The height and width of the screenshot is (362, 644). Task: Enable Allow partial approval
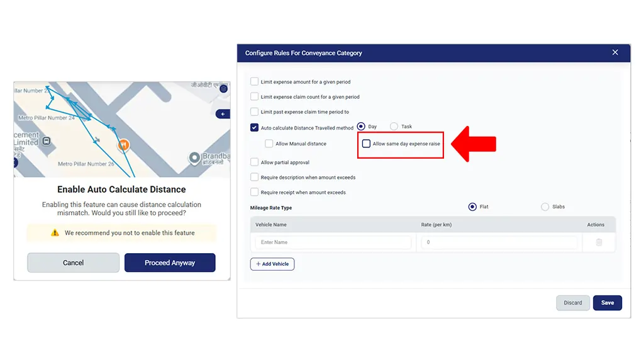click(x=254, y=162)
